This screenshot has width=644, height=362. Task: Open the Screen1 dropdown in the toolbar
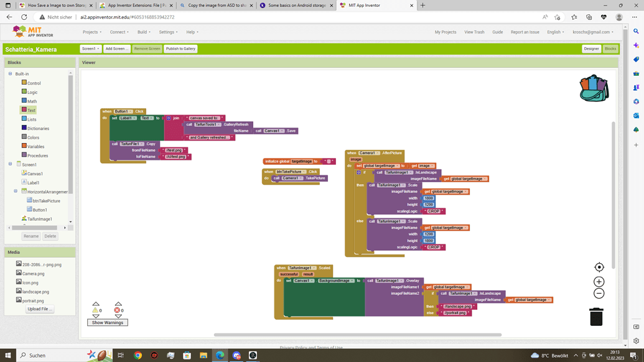[90, 49]
